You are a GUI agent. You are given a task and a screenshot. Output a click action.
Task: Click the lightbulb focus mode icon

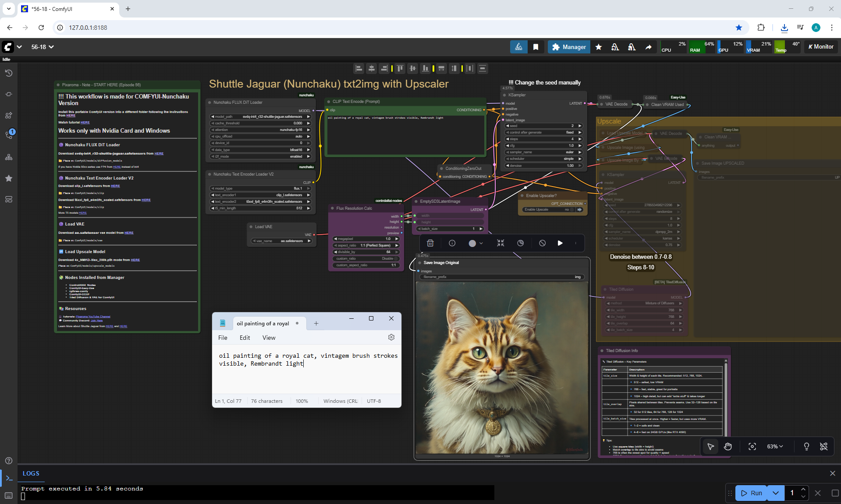[806, 446]
